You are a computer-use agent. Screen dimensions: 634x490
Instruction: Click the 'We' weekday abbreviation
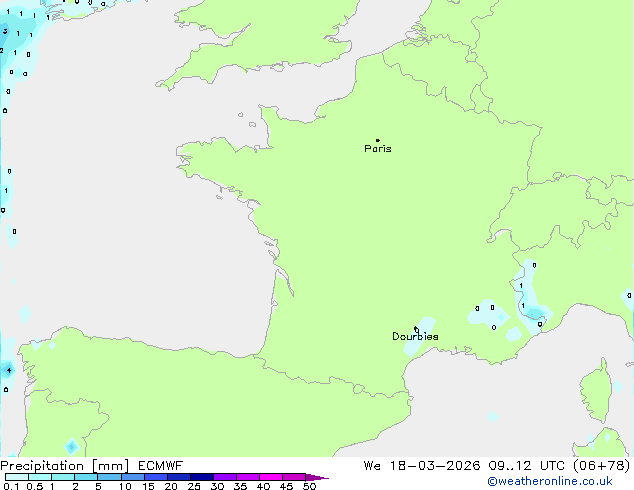[x=372, y=466]
